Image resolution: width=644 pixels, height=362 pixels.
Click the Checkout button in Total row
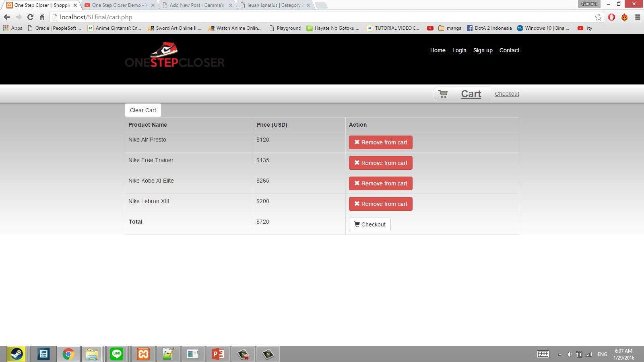tap(370, 224)
